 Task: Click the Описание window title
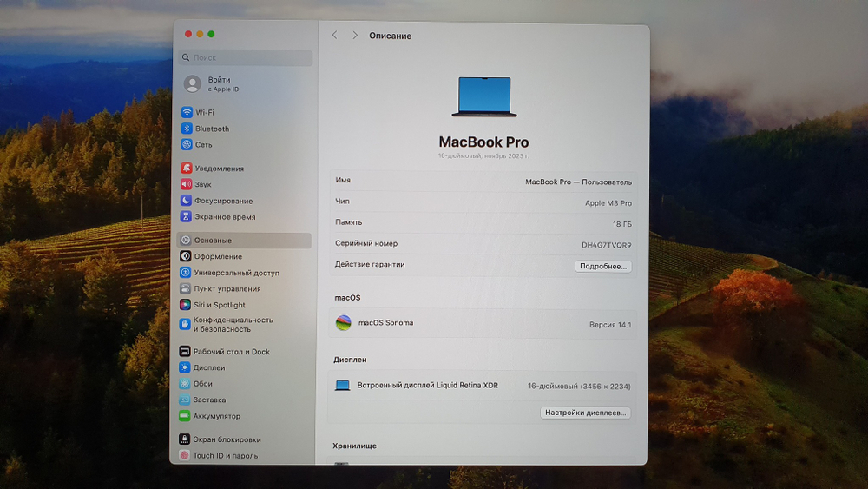(391, 36)
